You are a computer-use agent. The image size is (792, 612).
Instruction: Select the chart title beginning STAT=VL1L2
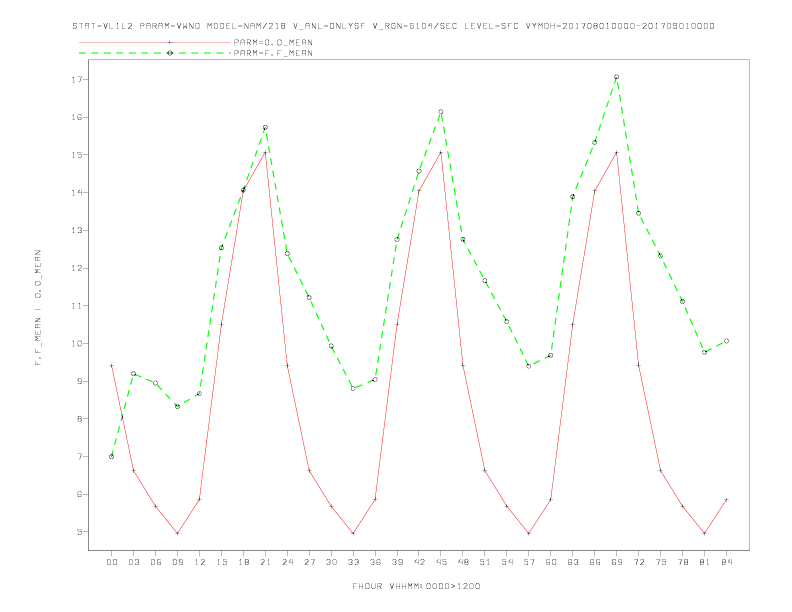(x=393, y=26)
